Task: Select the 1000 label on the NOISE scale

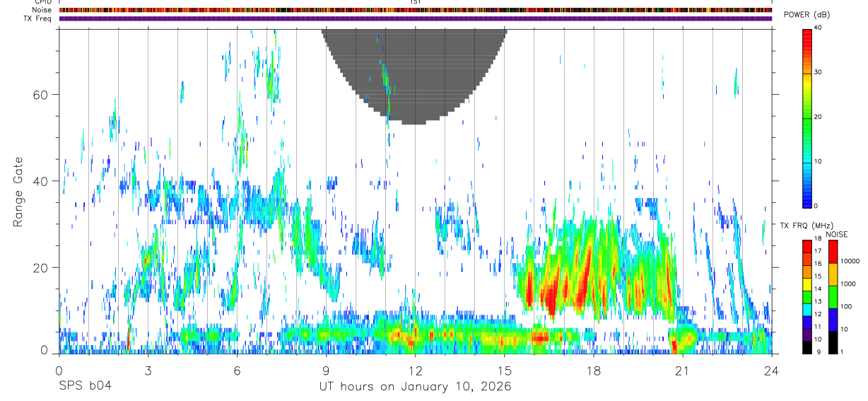Action: pyautogui.click(x=849, y=284)
